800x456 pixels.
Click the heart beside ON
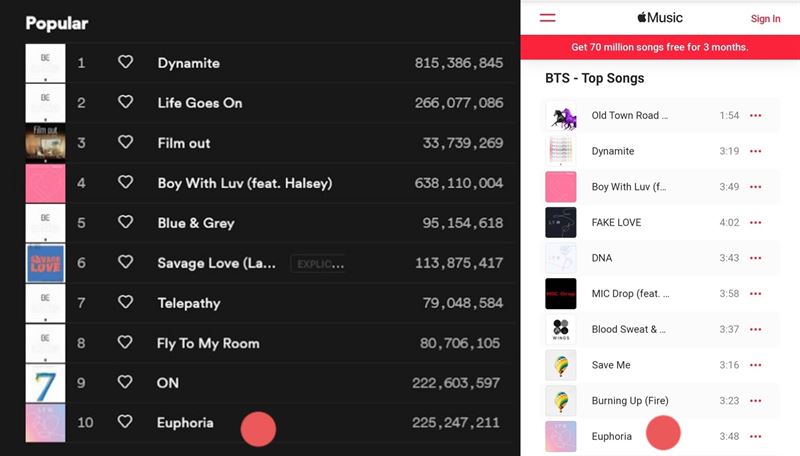pos(126,382)
